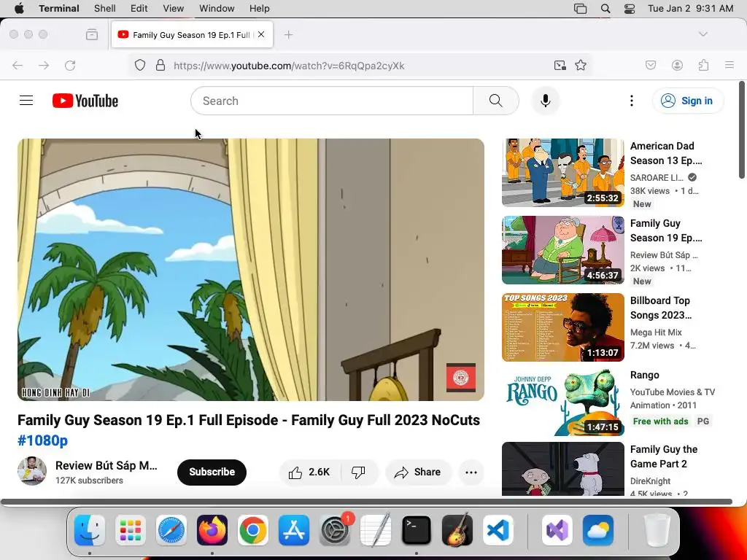Open YouTube settings three-dot menu
The height and width of the screenshot is (560, 747).
pos(632,101)
